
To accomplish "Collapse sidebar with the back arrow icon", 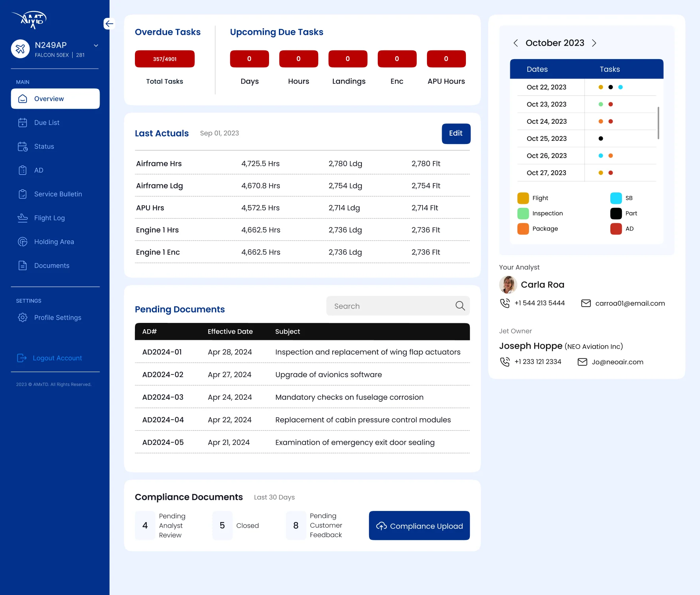I will point(109,24).
